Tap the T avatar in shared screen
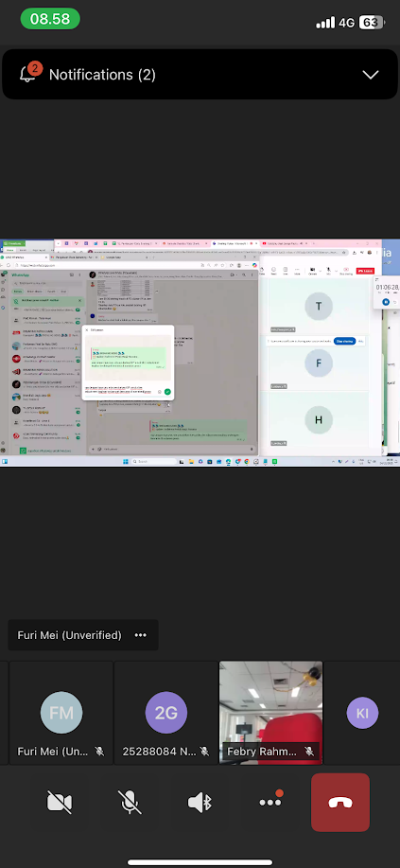 click(318, 306)
